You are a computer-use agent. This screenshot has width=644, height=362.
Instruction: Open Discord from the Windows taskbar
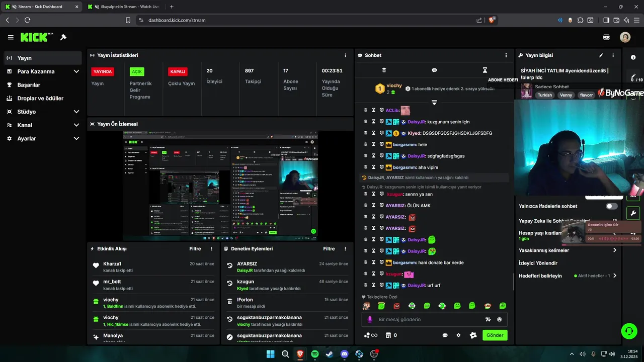(x=344, y=354)
